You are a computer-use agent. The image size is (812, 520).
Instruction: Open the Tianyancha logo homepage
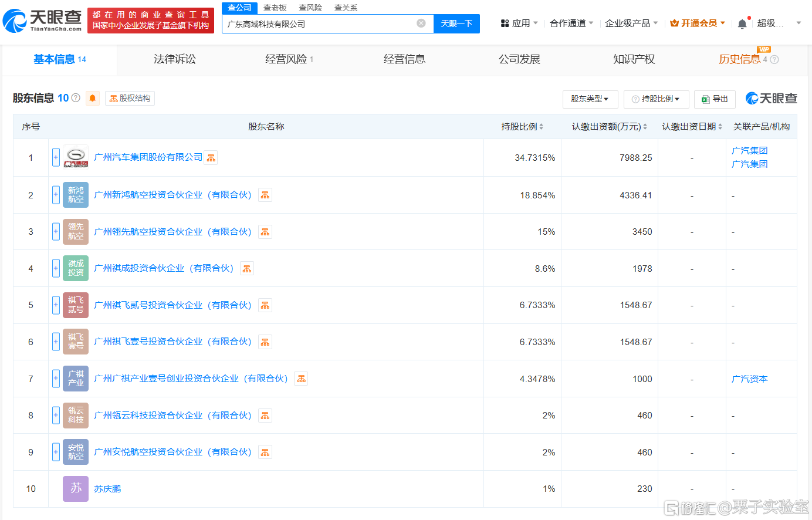click(x=42, y=21)
